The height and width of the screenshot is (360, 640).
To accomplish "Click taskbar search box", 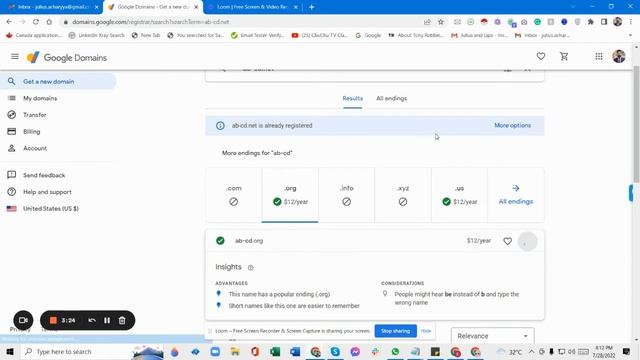I will (x=91, y=351).
